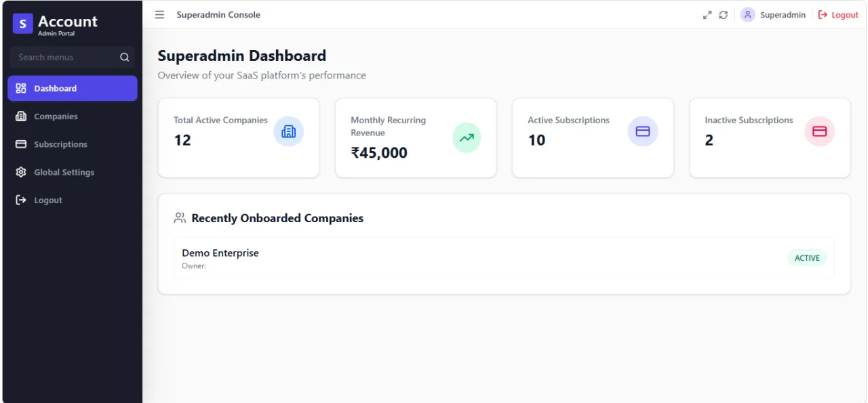The width and height of the screenshot is (868, 403).
Task: Click the ACTIVE status badge
Action: 807,258
